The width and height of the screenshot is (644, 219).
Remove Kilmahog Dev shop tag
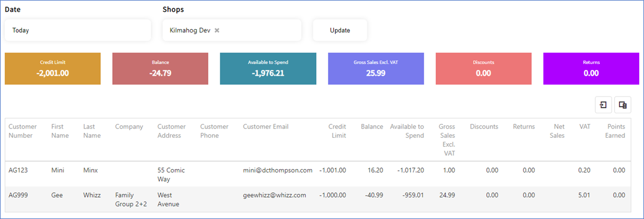click(x=217, y=30)
